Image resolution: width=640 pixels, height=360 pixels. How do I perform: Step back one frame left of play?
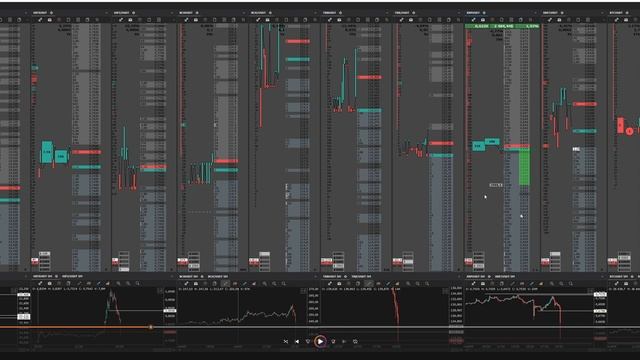click(x=297, y=341)
